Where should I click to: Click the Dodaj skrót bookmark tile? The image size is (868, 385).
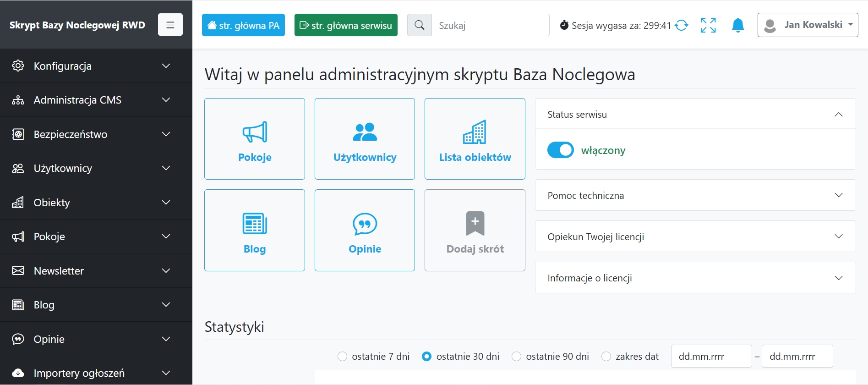pos(475,230)
